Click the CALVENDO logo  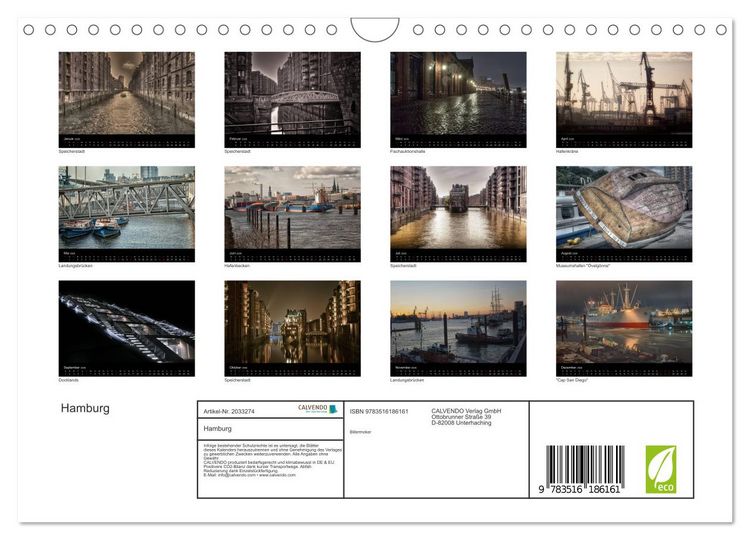318,409
